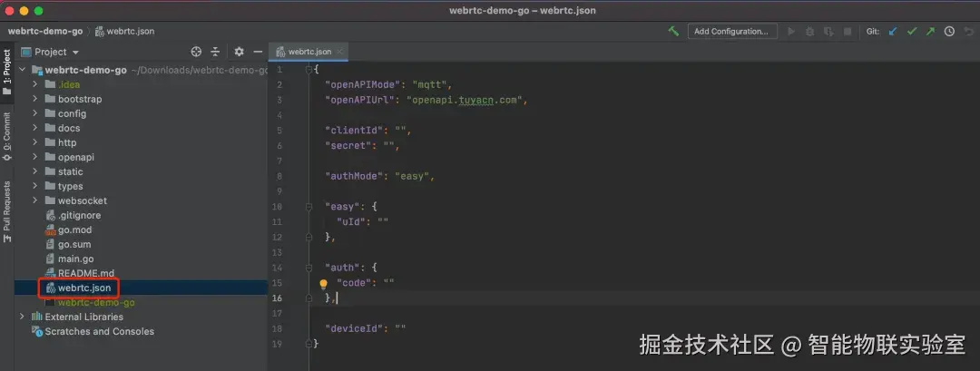980x371 pixels.
Task: Open Project panel settings gear
Action: [239, 52]
